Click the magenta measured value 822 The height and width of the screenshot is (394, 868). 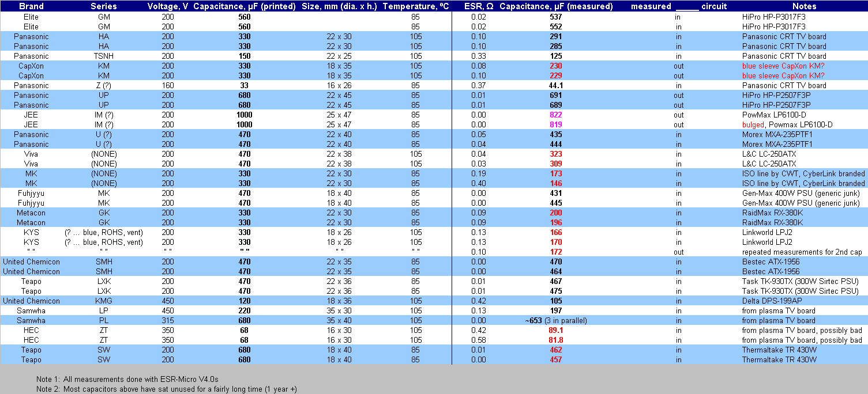(556, 115)
